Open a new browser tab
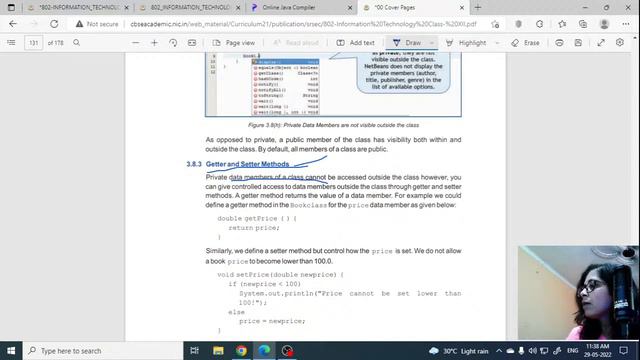Viewport: 640px width, 360px height. (x=478, y=7)
